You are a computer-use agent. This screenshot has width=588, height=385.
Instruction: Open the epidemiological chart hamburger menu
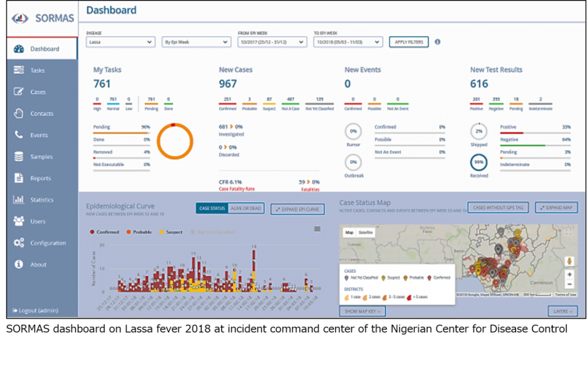(x=318, y=228)
